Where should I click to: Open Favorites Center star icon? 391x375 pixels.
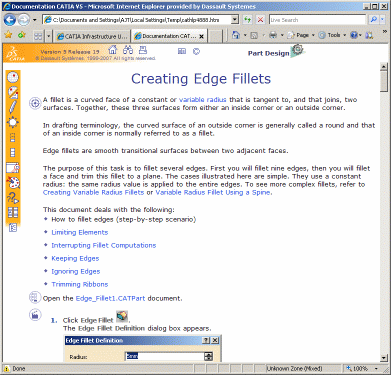tap(8, 35)
